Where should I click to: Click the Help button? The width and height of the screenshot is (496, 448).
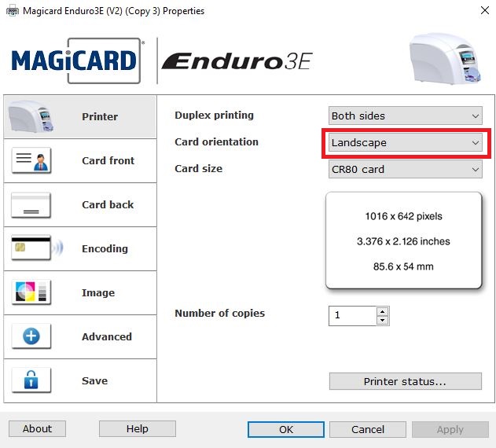tap(138, 428)
